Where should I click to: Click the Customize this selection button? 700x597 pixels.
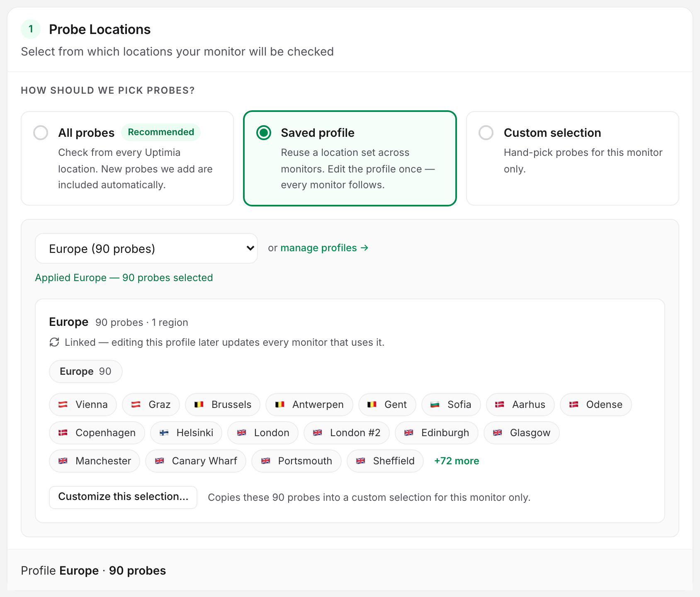click(x=123, y=497)
